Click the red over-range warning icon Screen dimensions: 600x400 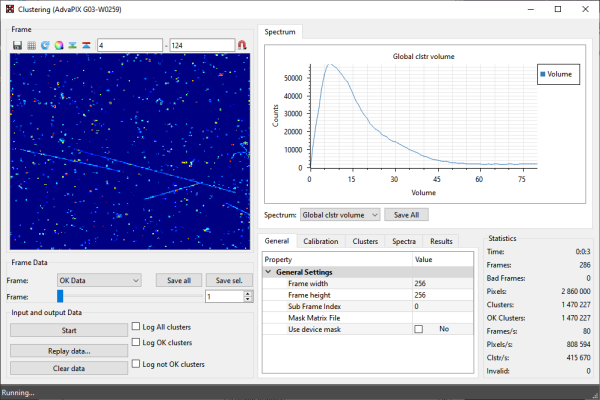coord(87,45)
